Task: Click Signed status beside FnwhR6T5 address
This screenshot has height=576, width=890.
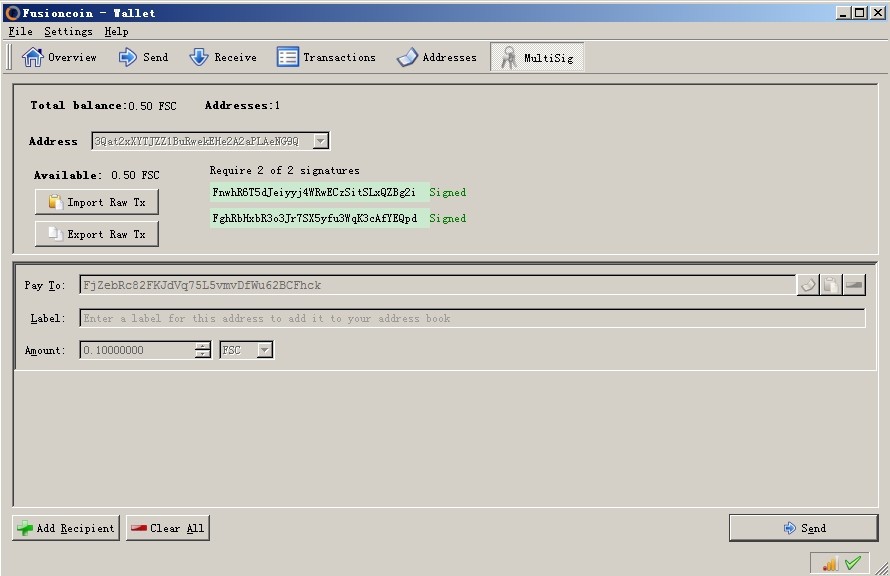Action: pos(447,192)
